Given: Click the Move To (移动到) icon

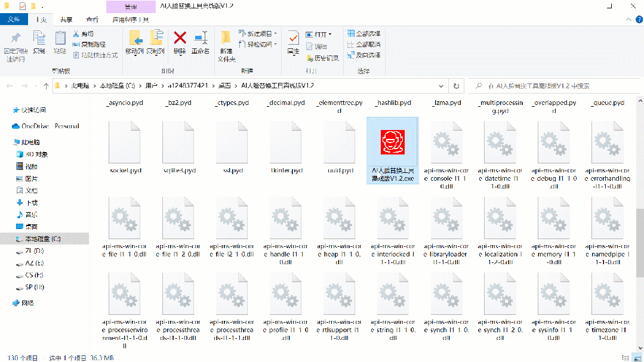Looking at the screenshot, I should coord(134,42).
